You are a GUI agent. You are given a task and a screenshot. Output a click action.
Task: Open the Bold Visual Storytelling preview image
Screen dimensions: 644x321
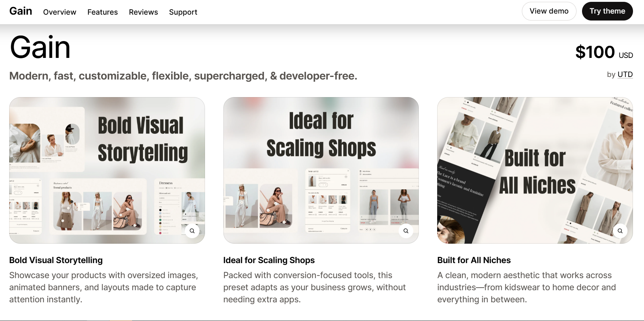[107, 170]
